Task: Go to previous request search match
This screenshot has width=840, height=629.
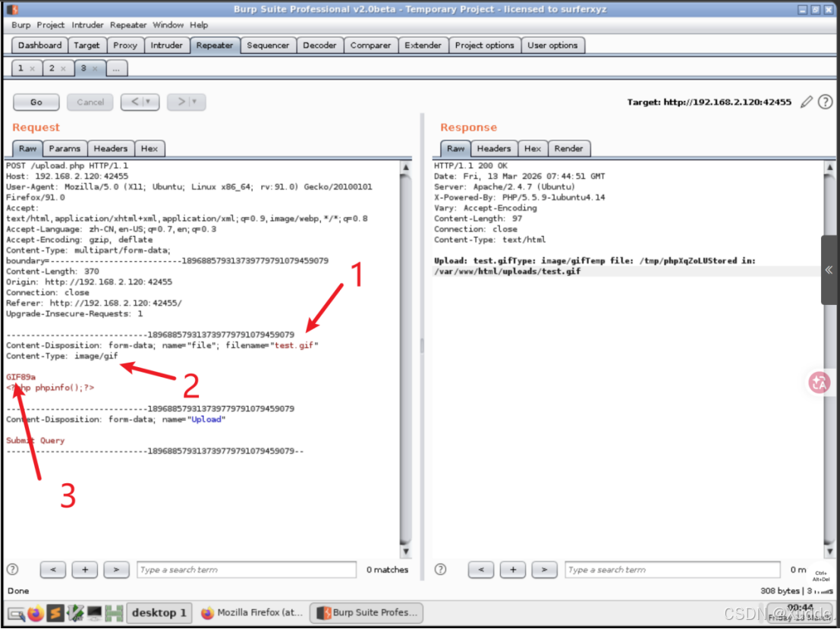Action: [53, 570]
